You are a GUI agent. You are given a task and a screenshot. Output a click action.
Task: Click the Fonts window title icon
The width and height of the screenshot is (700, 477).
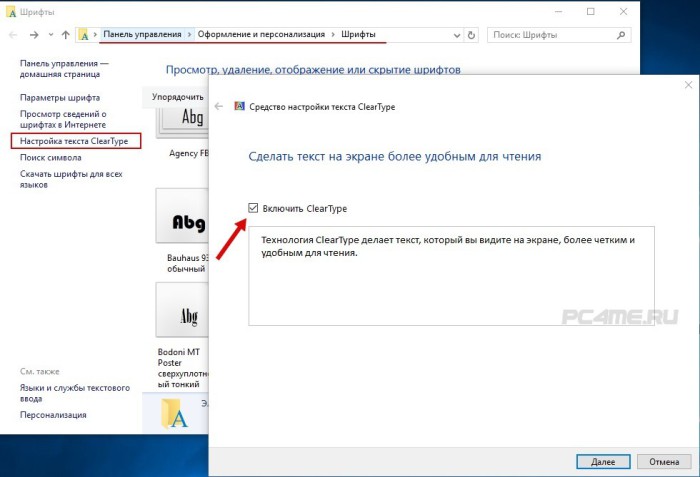[x=12, y=12]
